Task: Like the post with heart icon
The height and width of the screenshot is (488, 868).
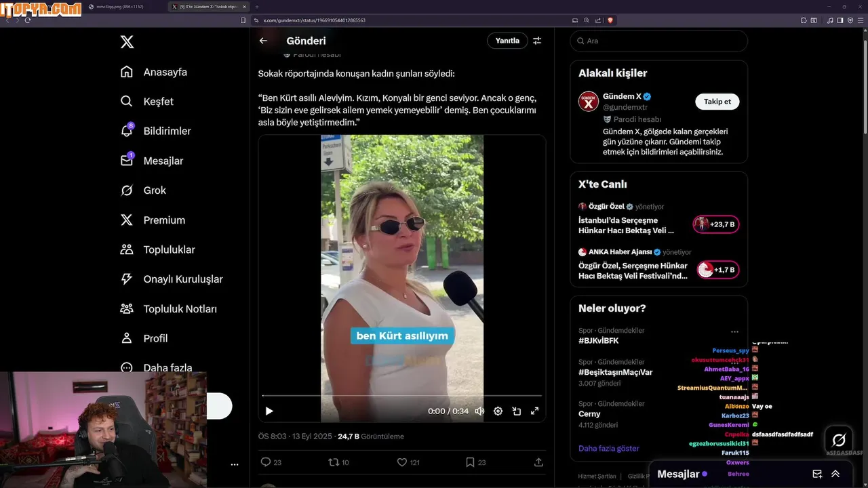Action: click(402, 462)
